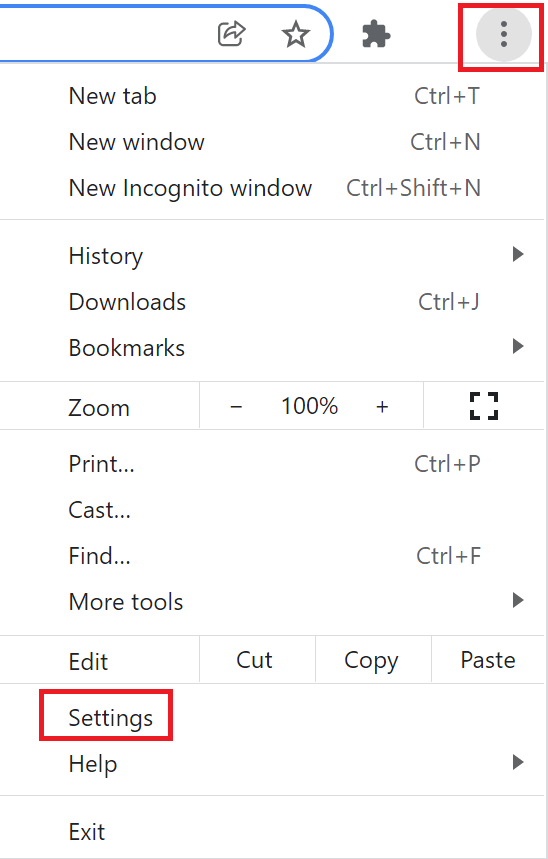Screen dimensions: 548x859
Task: Open the Help submenu
Action: [x=272, y=763]
